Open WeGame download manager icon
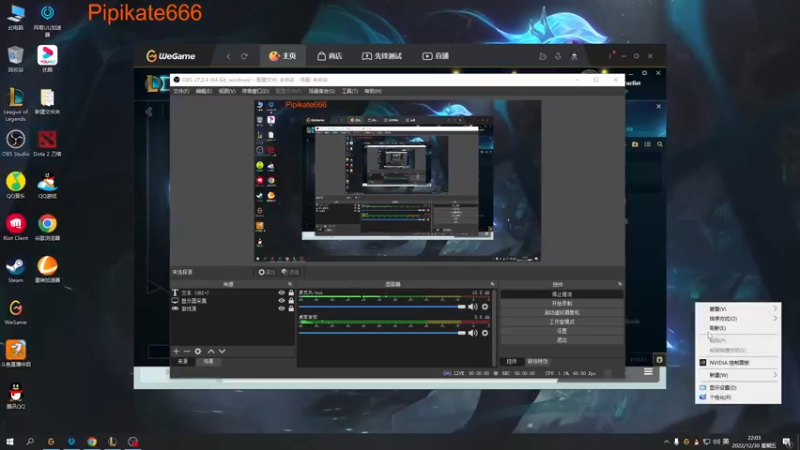Viewport: 800px width, 450px height. [x=558, y=56]
